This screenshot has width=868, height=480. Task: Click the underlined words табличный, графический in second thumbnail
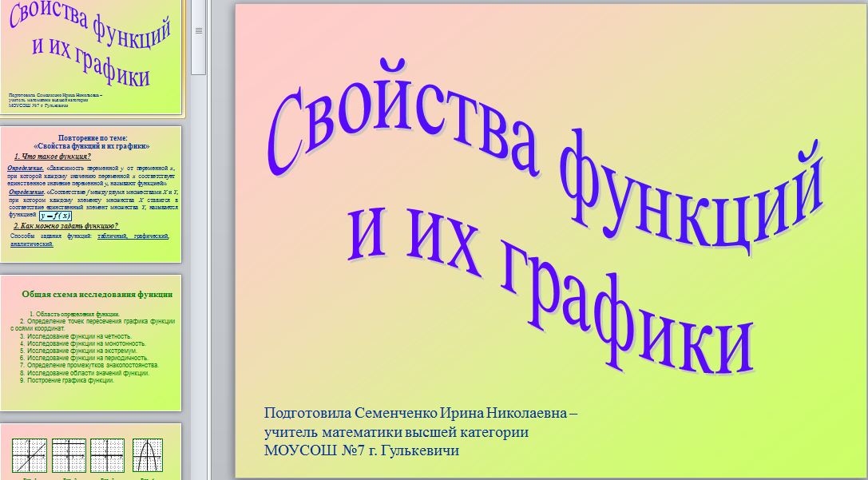[133, 236]
